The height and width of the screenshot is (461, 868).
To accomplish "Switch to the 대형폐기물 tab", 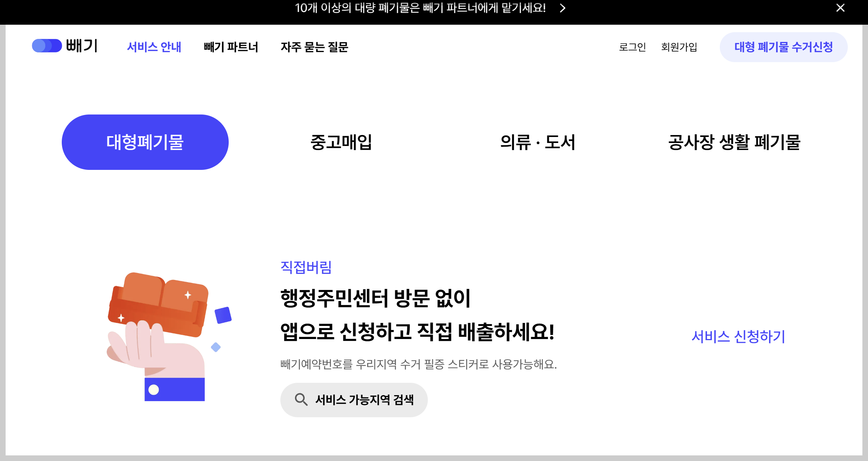I will (145, 141).
